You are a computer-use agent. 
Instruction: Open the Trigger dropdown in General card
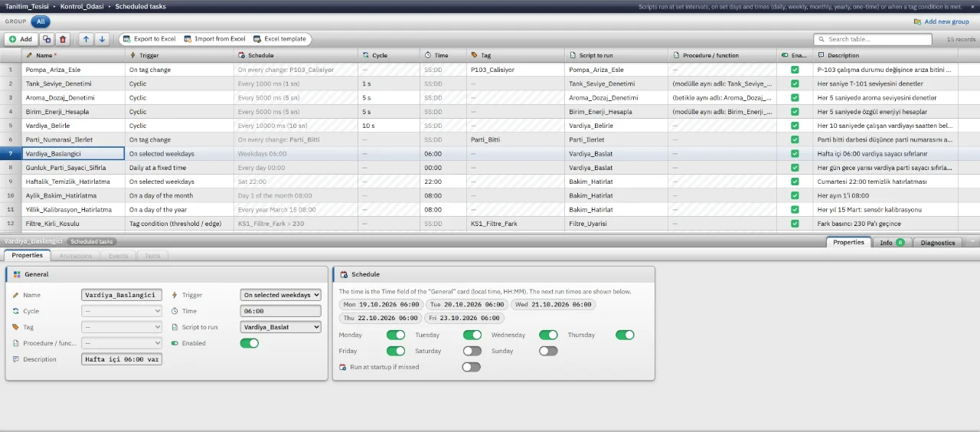coord(281,295)
